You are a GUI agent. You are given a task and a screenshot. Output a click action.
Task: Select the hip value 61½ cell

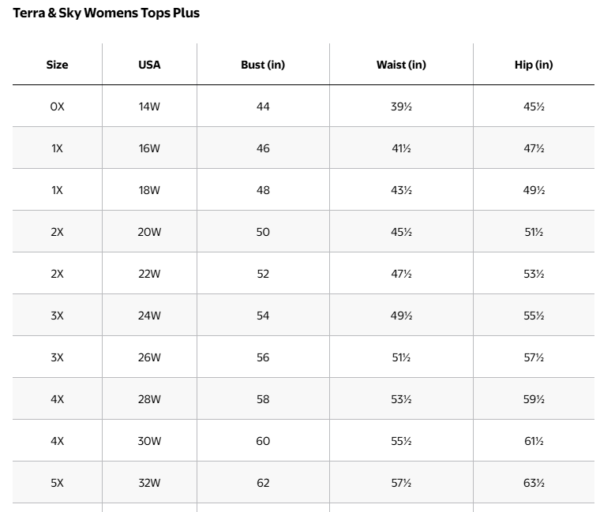(x=531, y=441)
